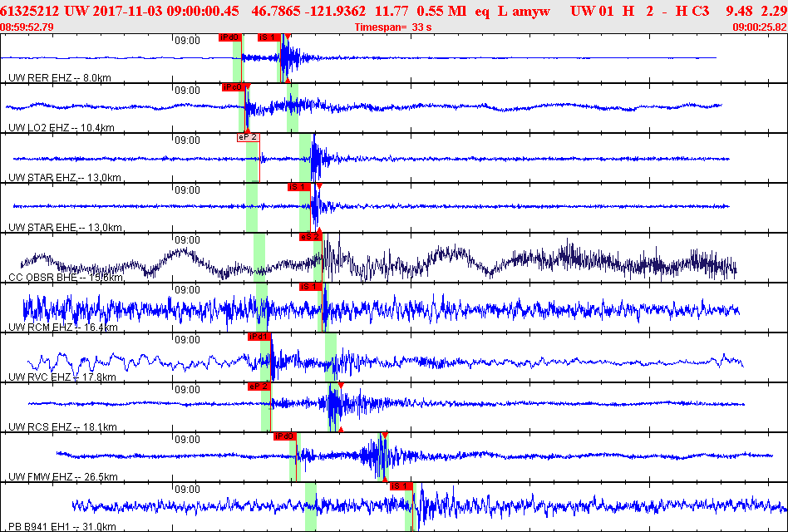Image resolution: width=788 pixels, height=532 pixels.
Task: Click the iS 1 pick flag on B941 trace
Action: 401,485
